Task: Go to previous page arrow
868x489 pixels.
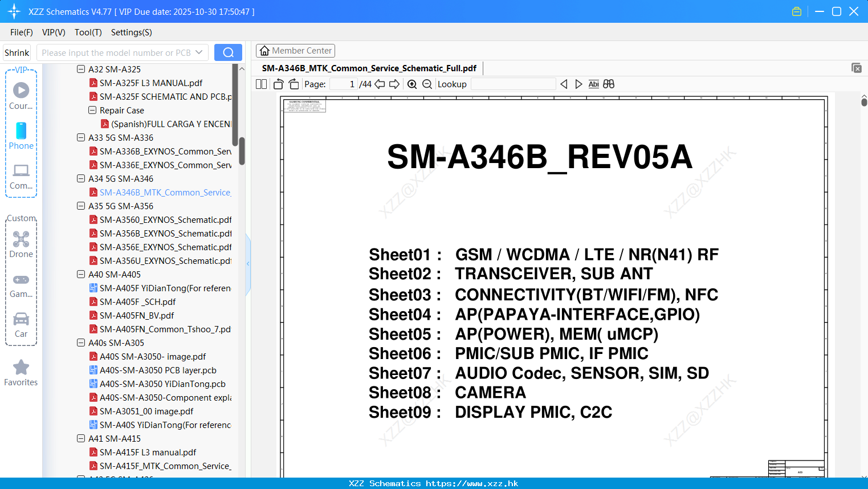Action: tap(380, 84)
